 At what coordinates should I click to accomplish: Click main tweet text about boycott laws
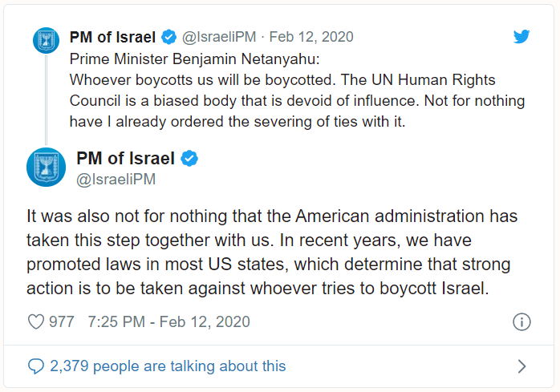(x=272, y=252)
